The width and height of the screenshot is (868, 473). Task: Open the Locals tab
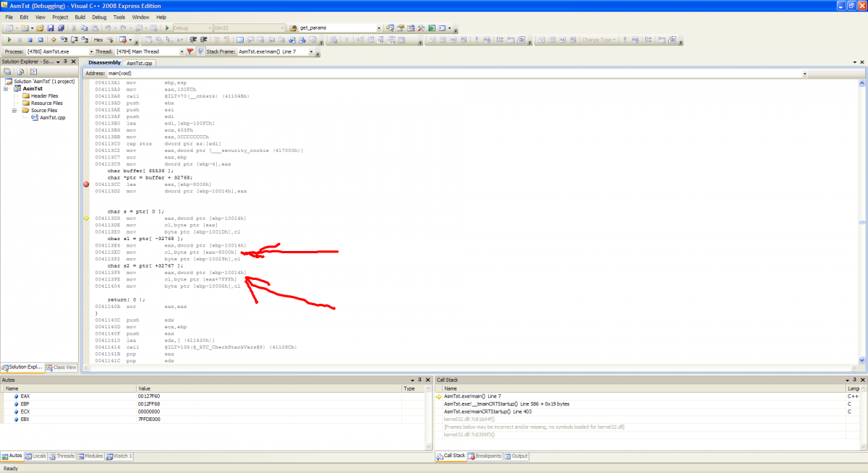36,456
